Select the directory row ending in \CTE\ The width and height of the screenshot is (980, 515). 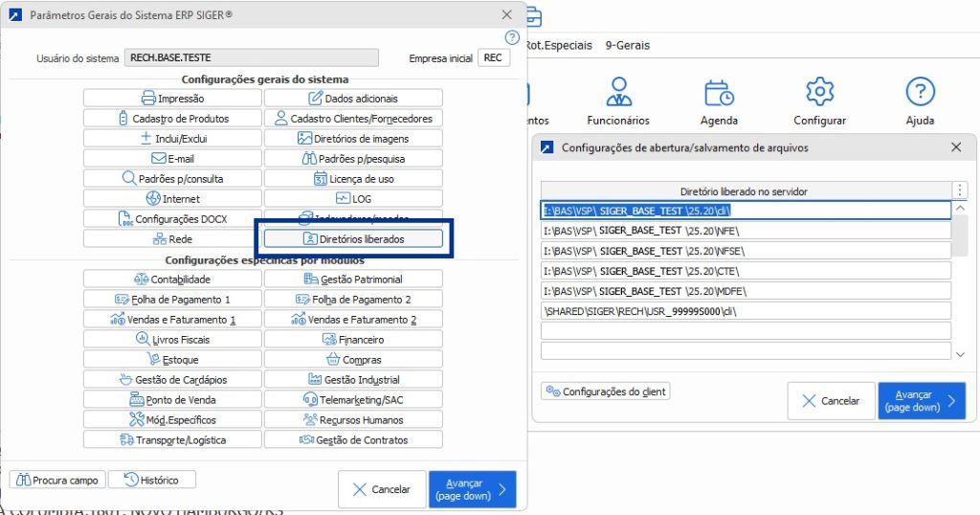point(746,271)
